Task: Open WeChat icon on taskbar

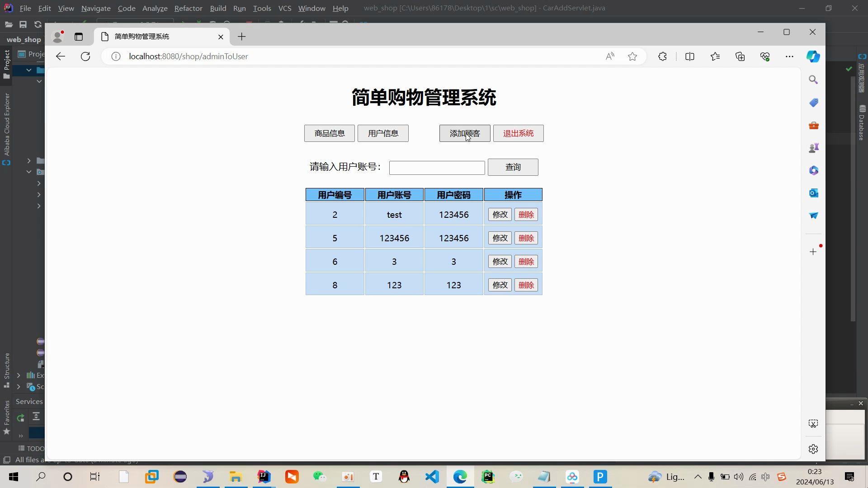Action: [x=320, y=477]
